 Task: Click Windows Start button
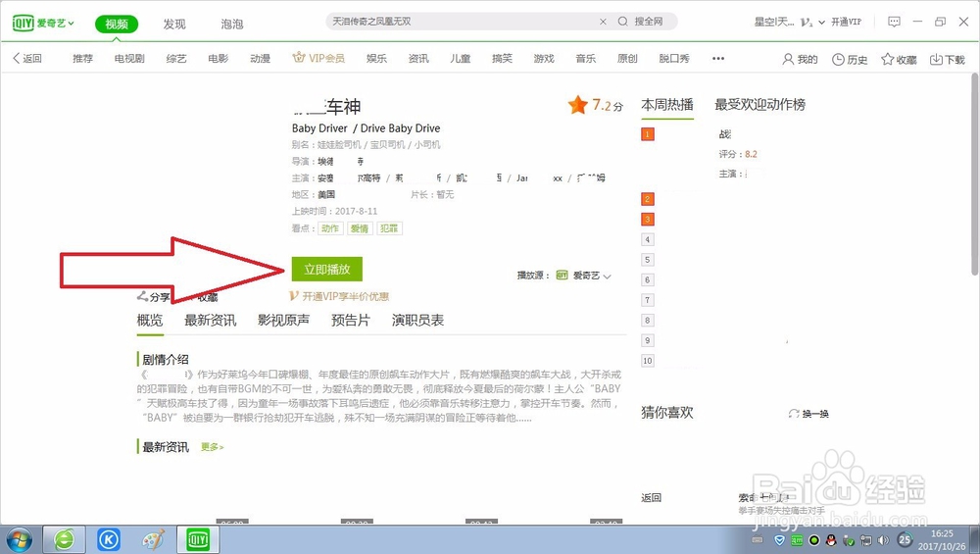(x=18, y=540)
